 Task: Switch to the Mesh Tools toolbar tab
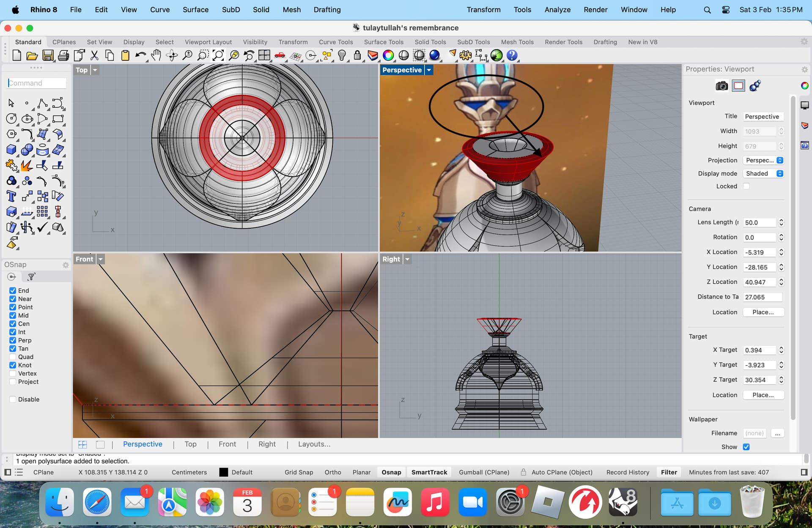(517, 42)
